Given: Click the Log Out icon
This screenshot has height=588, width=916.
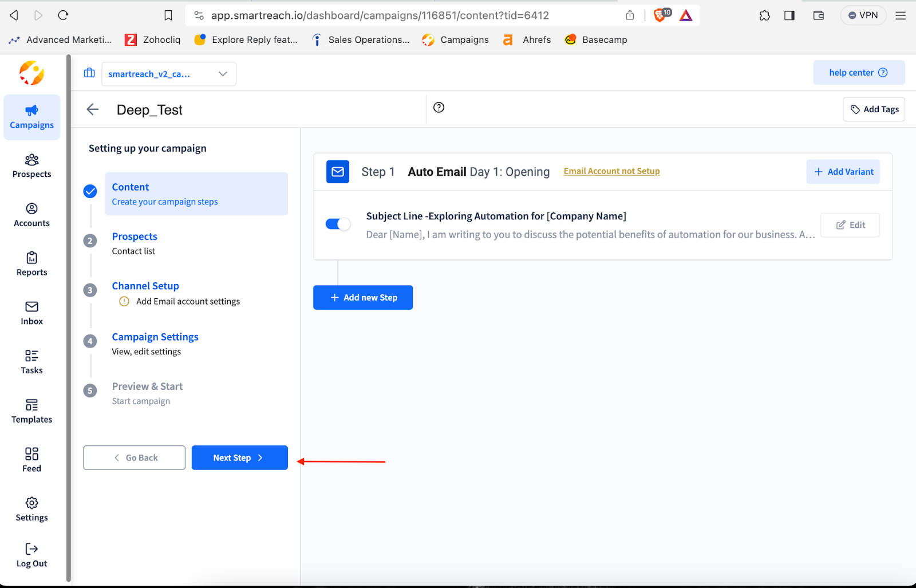Looking at the screenshot, I should pos(31,549).
